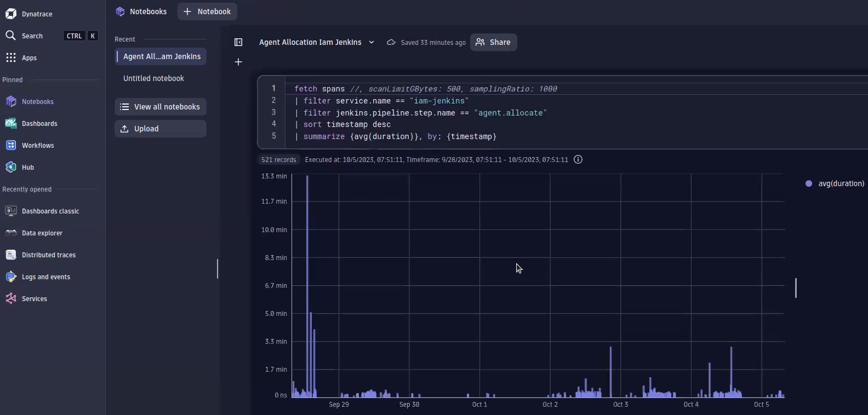
Task: Click View all notebooks
Action: tap(161, 107)
